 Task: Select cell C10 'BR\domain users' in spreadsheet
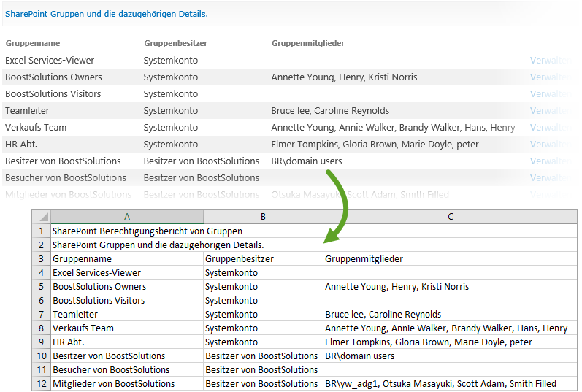click(451, 356)
